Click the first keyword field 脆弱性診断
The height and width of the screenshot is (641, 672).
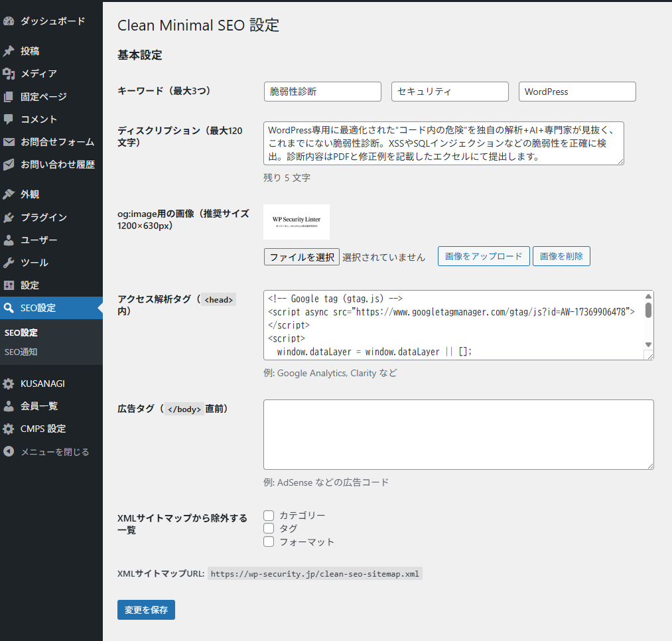[x=322, y=92]
